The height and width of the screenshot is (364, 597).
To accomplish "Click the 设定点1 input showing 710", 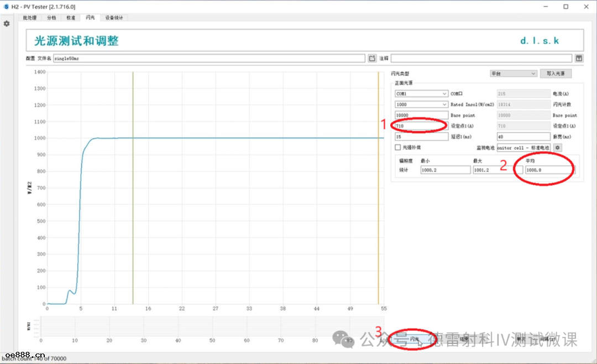I will tap(421, 126).
